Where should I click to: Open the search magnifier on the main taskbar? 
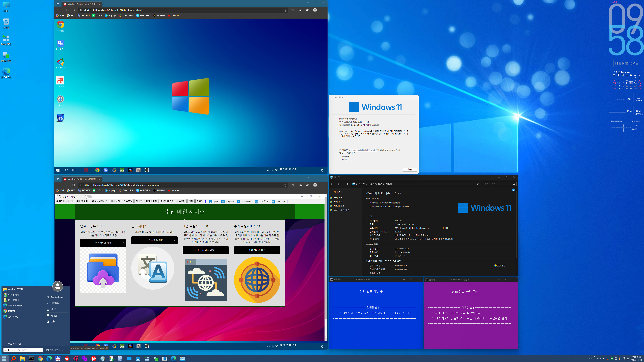point(13,358)
